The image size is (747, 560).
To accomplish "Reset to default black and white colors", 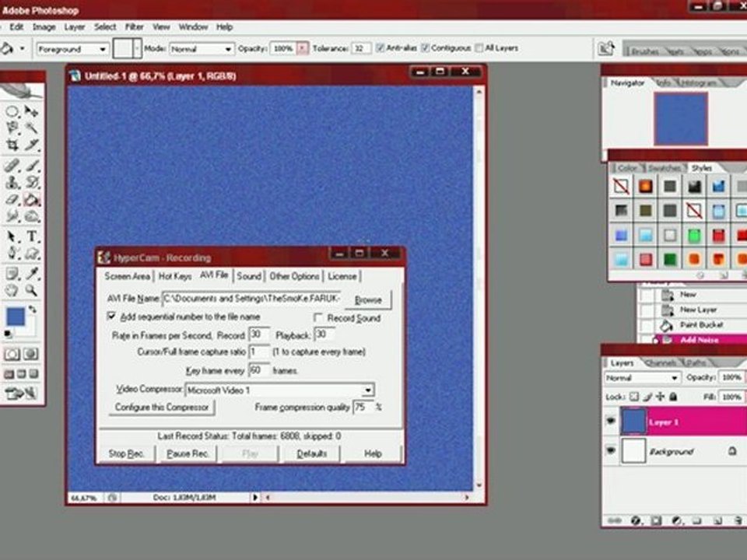I will pos(8,334).
